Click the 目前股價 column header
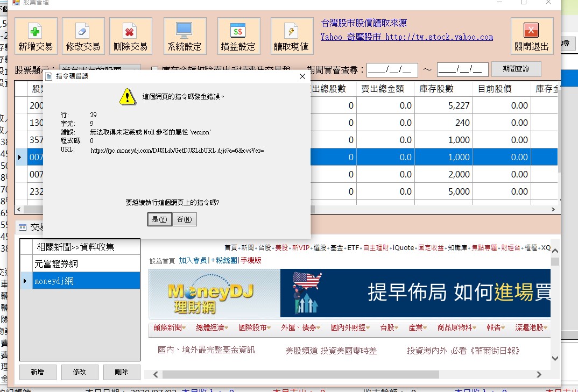 [x=502, y=89]
